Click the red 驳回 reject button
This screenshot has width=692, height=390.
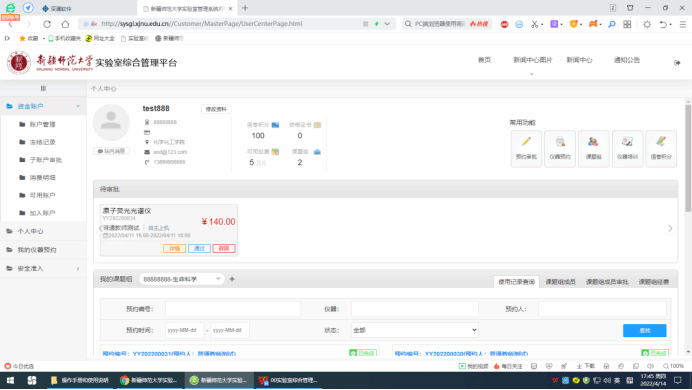coord(224,248)
